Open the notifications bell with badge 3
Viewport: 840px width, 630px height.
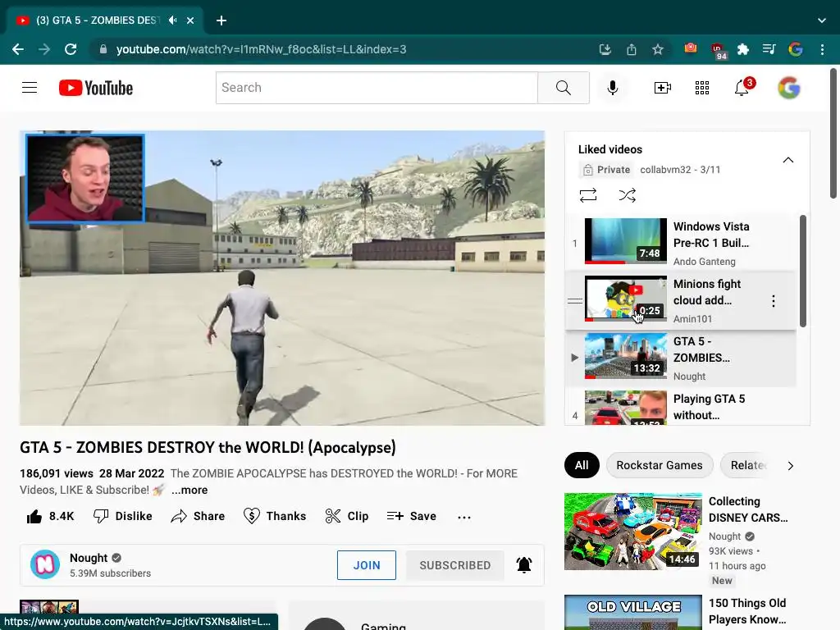tap(743, 87)
